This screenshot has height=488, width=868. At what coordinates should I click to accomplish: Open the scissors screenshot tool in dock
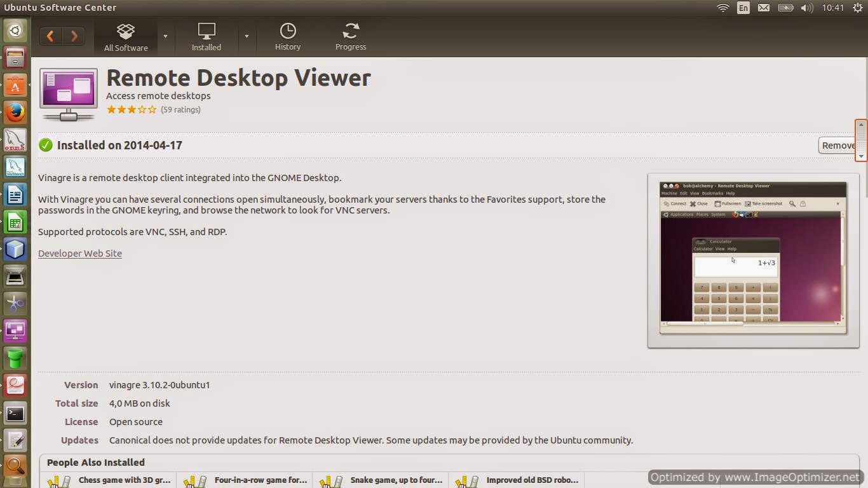(x=15, y=304)
